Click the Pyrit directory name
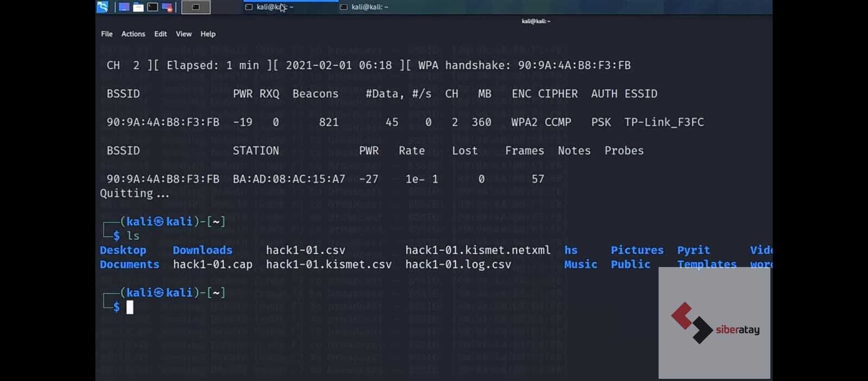The image size is (868, 381). [693, 250]
